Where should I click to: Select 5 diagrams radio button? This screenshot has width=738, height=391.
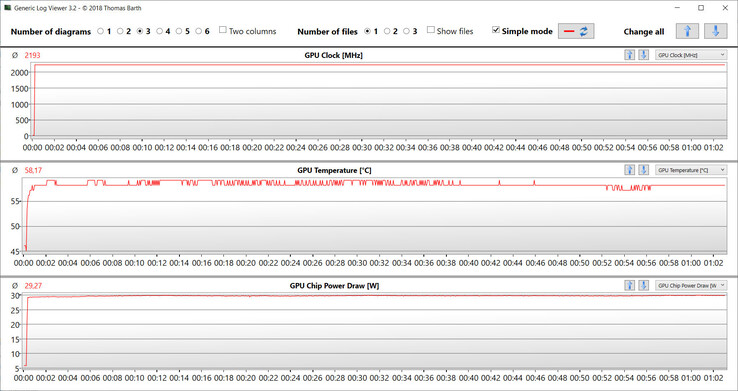click(179, 32)
